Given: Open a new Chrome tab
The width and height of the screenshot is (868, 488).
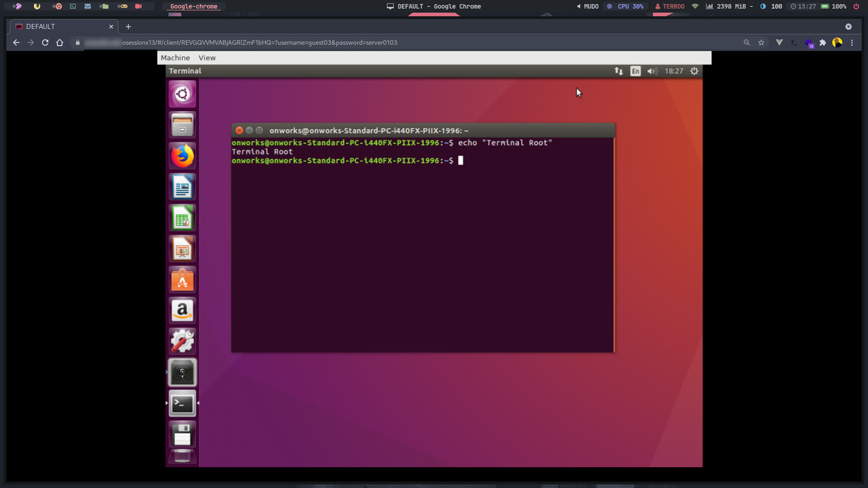Looking at the screenshot, I should pyautogui.click(x=128, y=26).
